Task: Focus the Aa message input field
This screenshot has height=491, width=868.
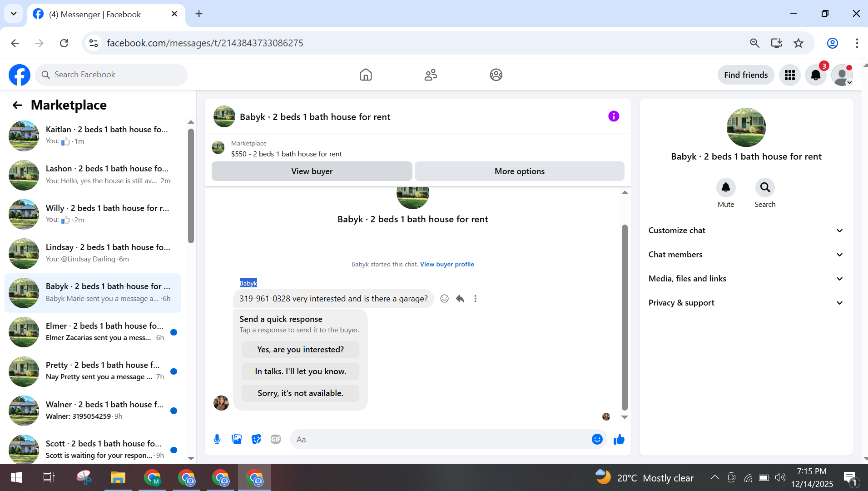Action: (440, 439)
